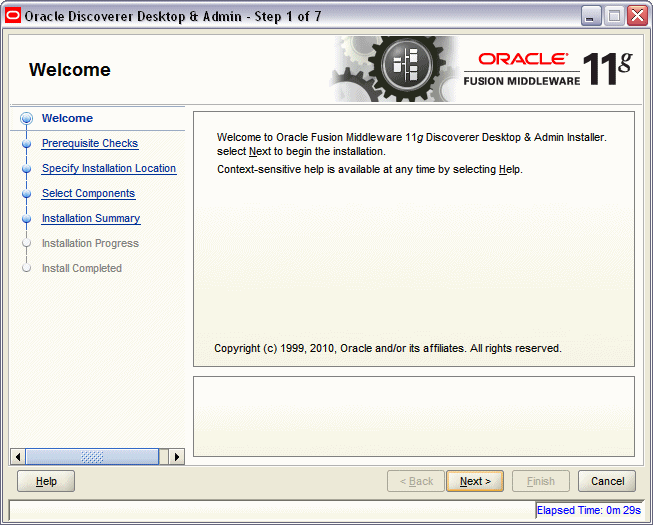
Task: Click left arrow of navigation scrollbar
Action: (17, 457)
